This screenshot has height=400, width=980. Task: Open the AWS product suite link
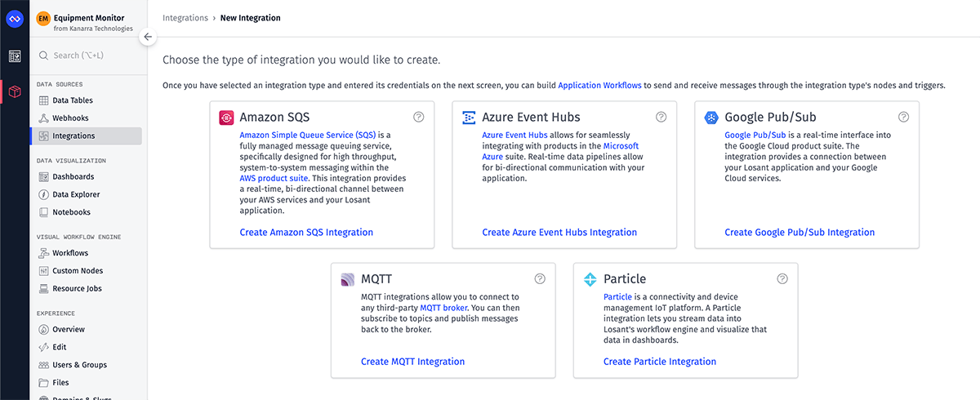pos(272,178)
